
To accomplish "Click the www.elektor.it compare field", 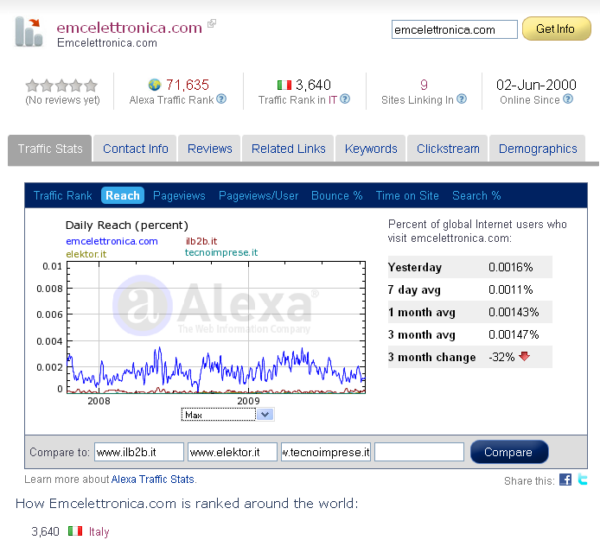I will tap(232, 452).
